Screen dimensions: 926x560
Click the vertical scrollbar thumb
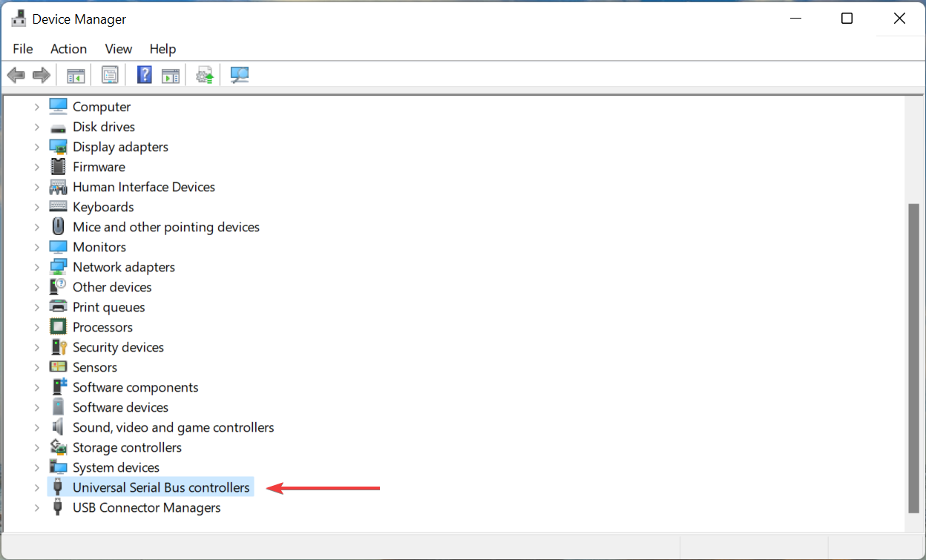(913, 358)
